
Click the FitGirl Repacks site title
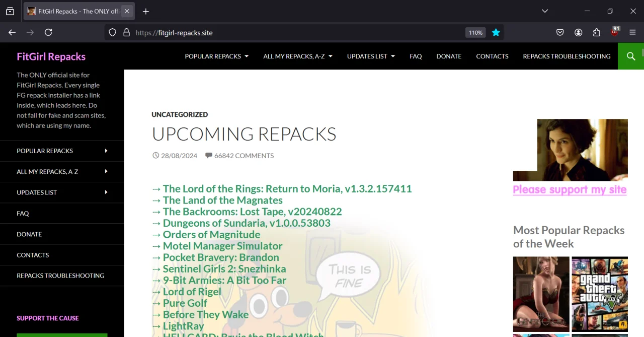51,56
